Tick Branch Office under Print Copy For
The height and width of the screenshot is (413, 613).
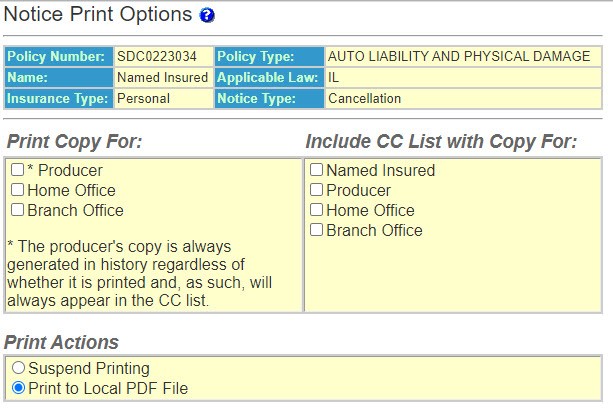click(x=17, y=210)
